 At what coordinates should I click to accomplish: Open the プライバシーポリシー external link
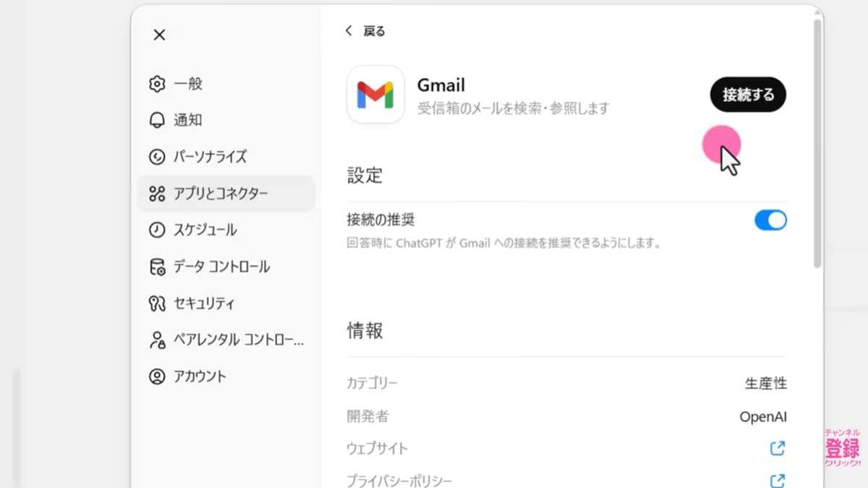click(x=777, y=479)
